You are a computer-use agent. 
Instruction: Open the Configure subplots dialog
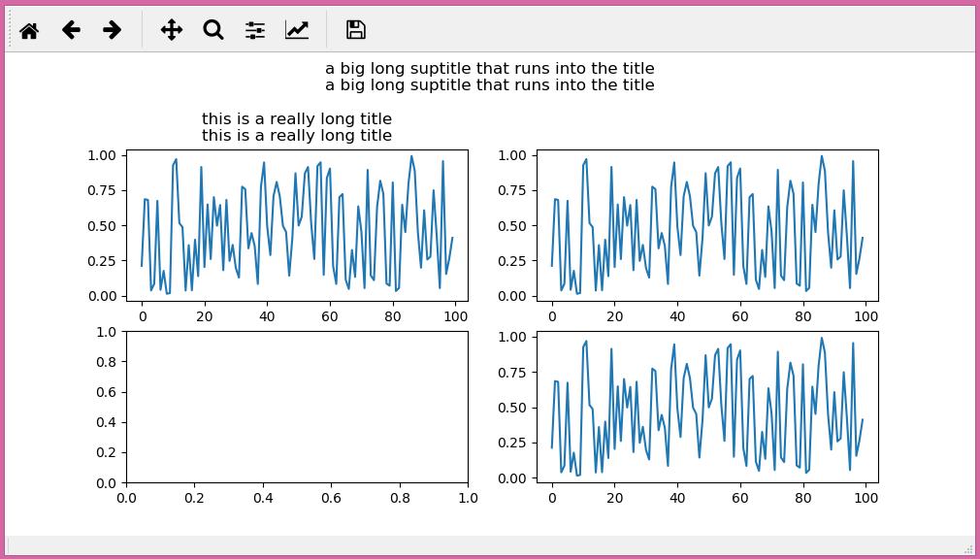pos(254,30)
